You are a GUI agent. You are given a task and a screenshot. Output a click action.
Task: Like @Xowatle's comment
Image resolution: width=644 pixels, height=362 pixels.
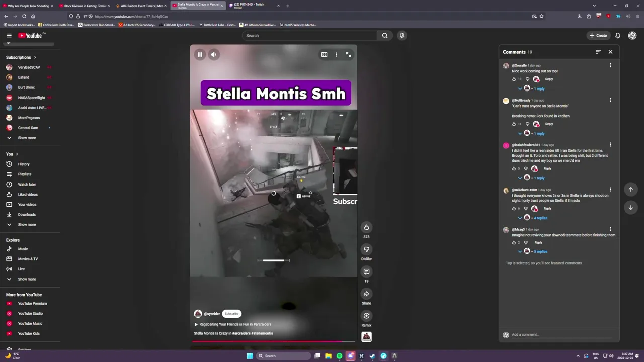514,79
